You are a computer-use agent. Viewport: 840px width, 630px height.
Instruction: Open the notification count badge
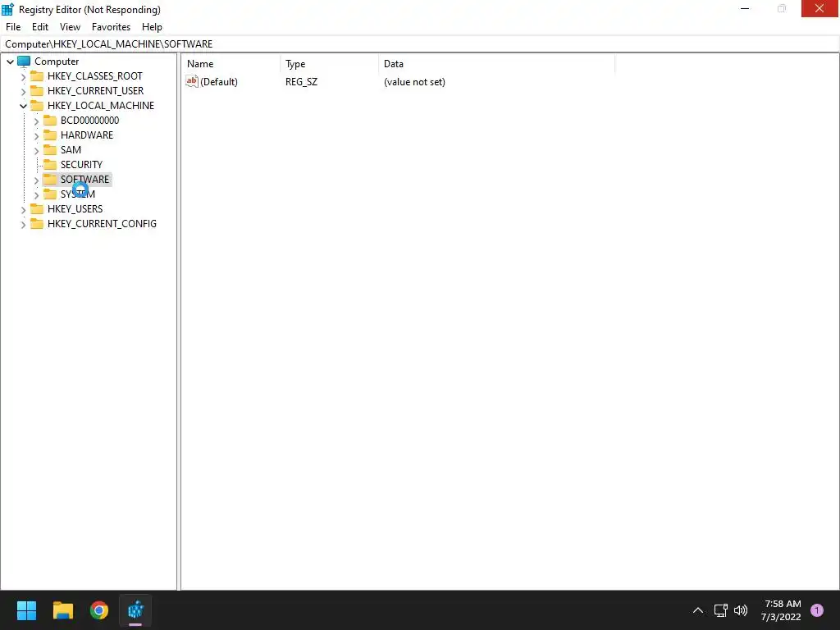coord(817,610)
